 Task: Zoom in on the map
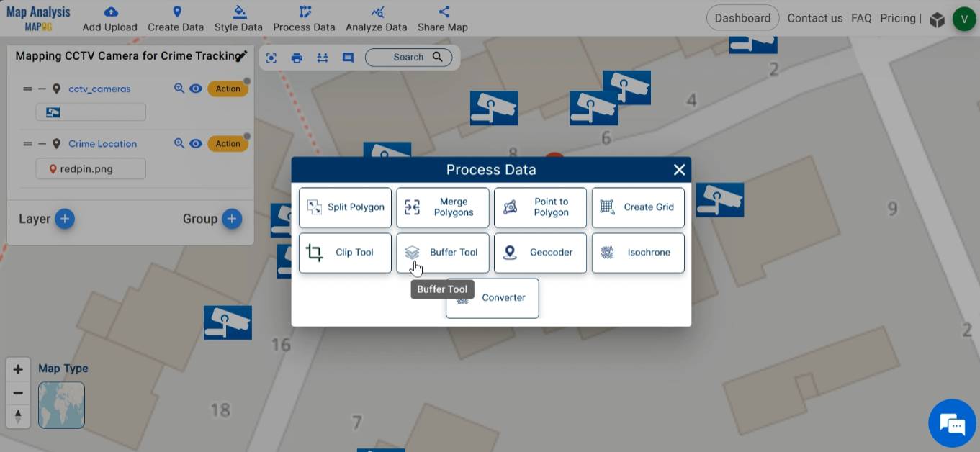[18, 370]
